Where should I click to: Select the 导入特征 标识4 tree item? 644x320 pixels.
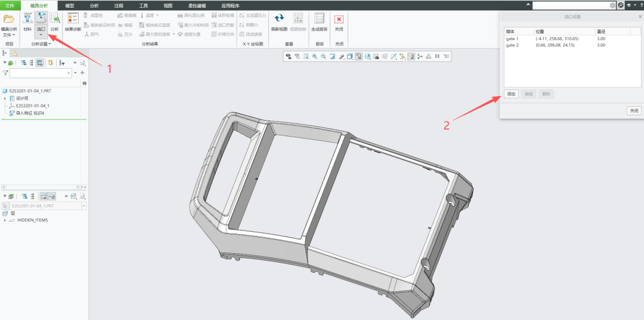[x=26, y=113]
